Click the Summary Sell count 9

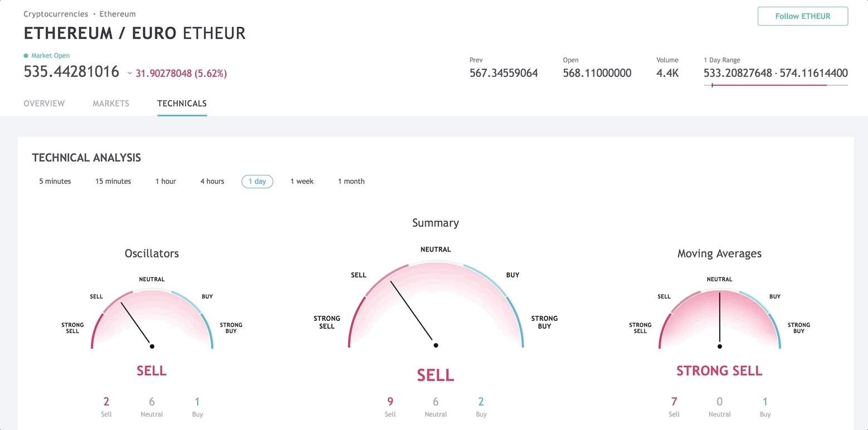pos(390,402)
